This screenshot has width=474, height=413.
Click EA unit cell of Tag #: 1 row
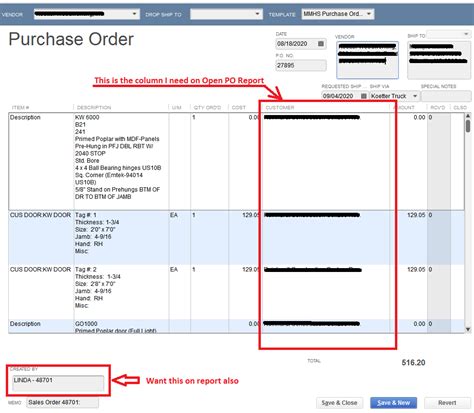tap(179, 237)
